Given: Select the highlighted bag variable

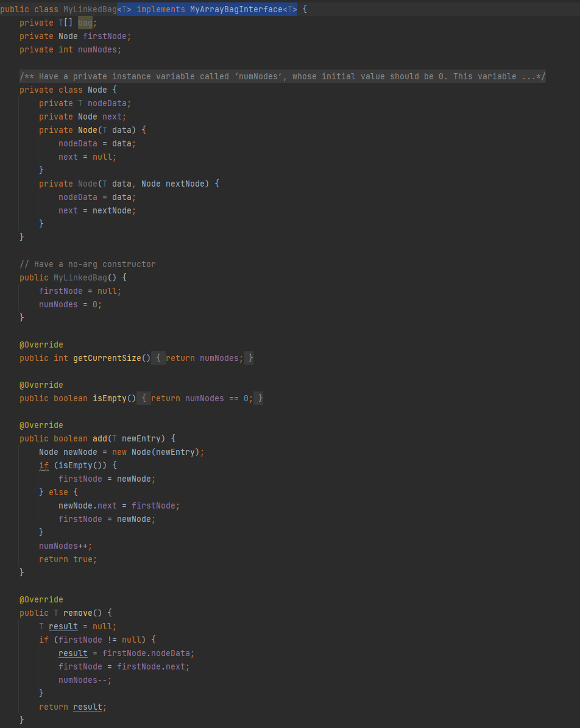Looking at the screenshot, I should (x=85, y=23).
